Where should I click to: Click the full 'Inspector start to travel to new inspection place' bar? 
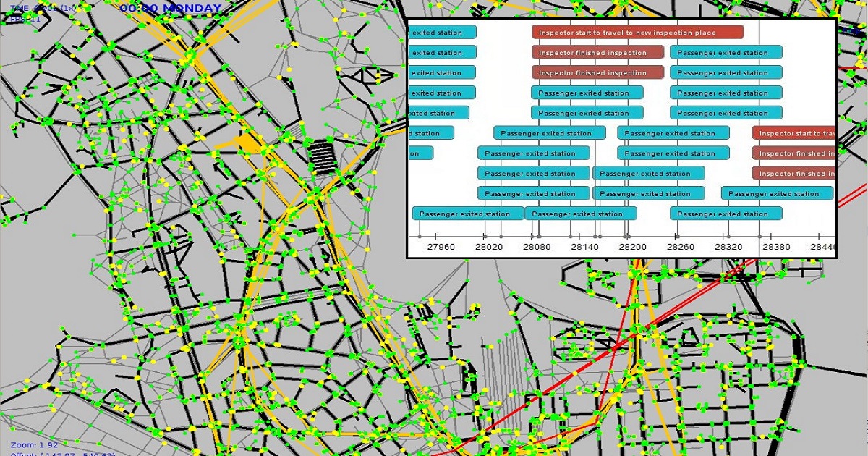(x=637, y=33)
